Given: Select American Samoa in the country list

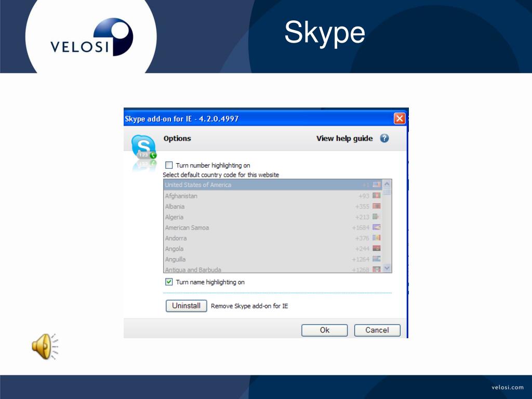Looking at the screenshot, I should 273,228.
